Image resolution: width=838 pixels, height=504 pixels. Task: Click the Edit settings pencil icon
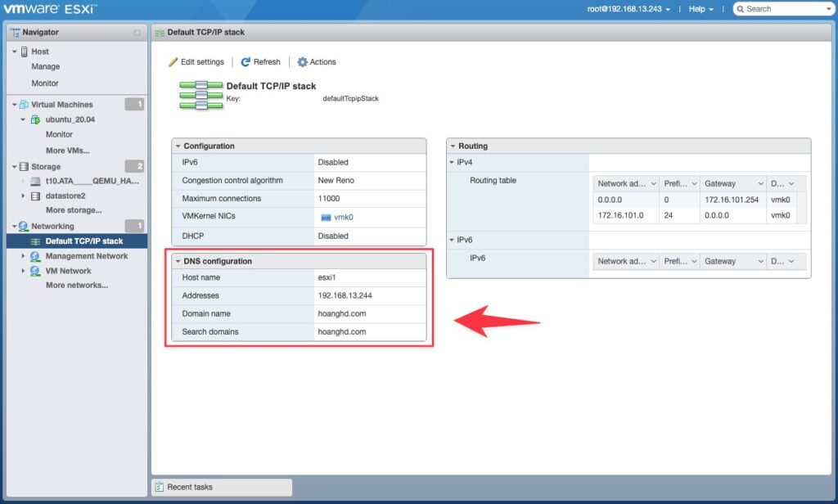point(173,62)
